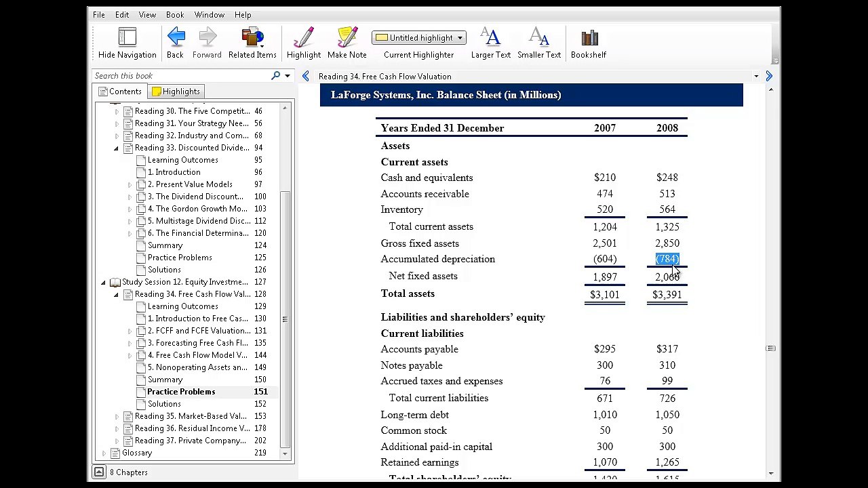The height and width of the screenshot is (488, 868).
Task: Open 1. Introduction page 96
Action: coord(174,172)
